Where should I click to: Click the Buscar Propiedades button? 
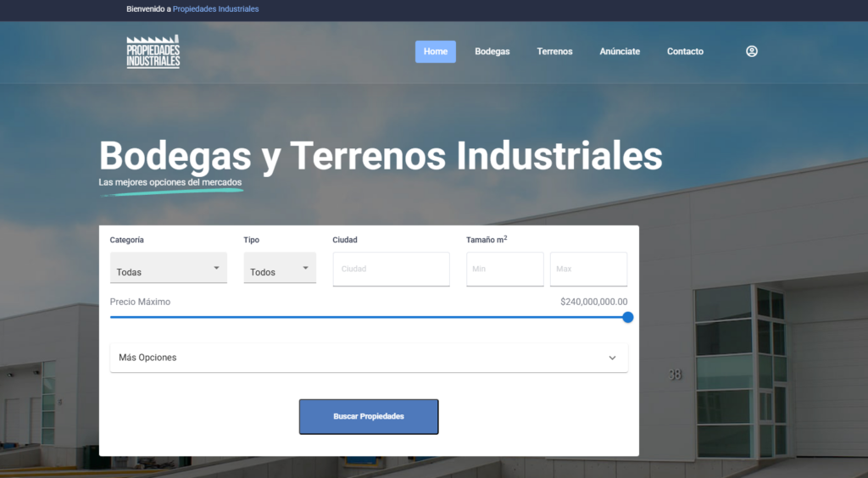tap(369, 417)
